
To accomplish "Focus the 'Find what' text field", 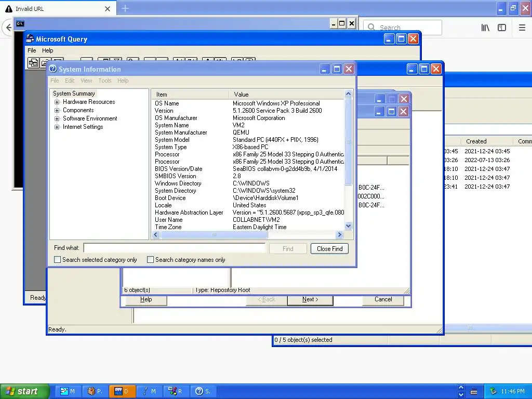I will 175,248.
